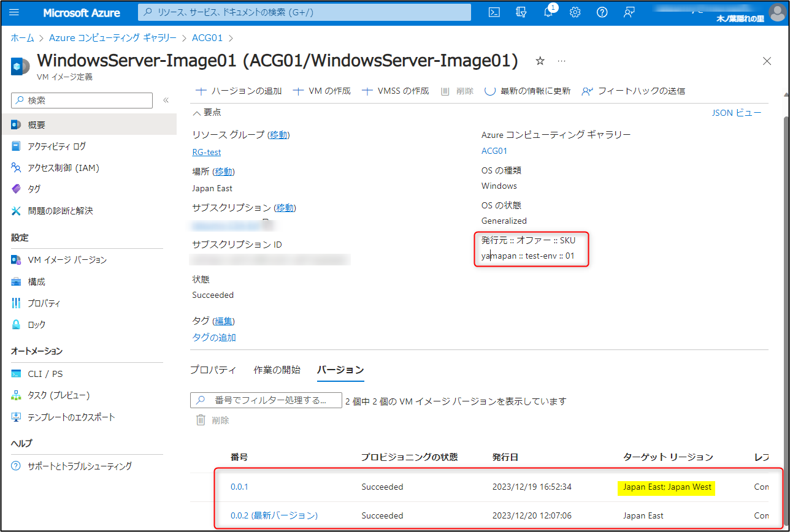Open portal settings gear
Viewport: 790px width, 532px height.
pyautogui.click(x=575, y=12)
